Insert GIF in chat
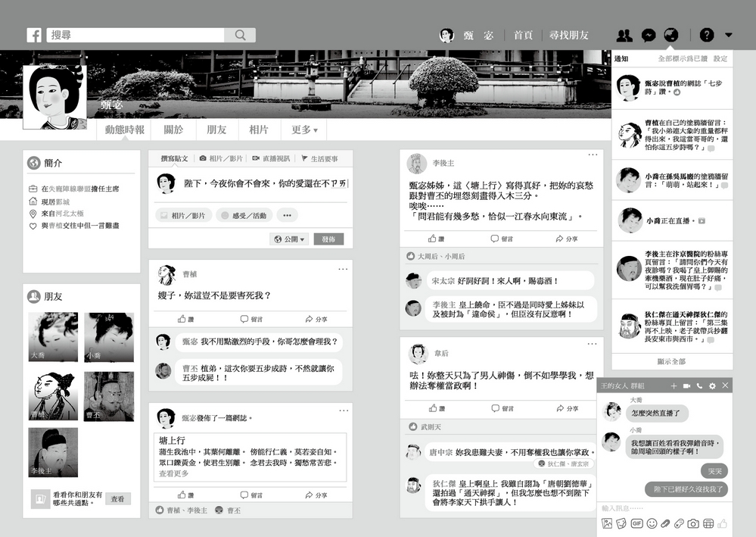 pyautogui.click(x=636, y=523)
